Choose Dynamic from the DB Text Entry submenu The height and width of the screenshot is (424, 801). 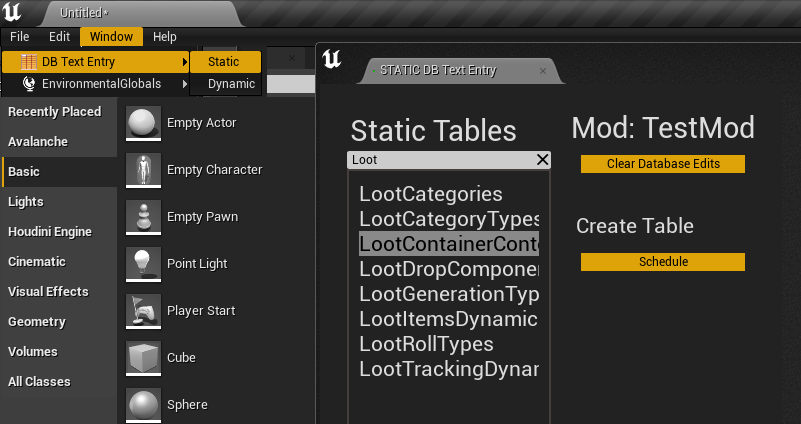(225, 84)
